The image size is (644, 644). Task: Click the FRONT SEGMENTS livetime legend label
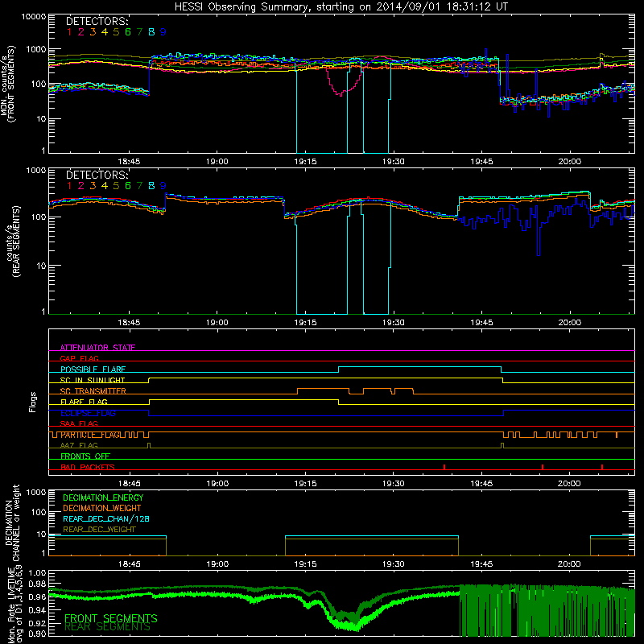[x=111, y=618]
